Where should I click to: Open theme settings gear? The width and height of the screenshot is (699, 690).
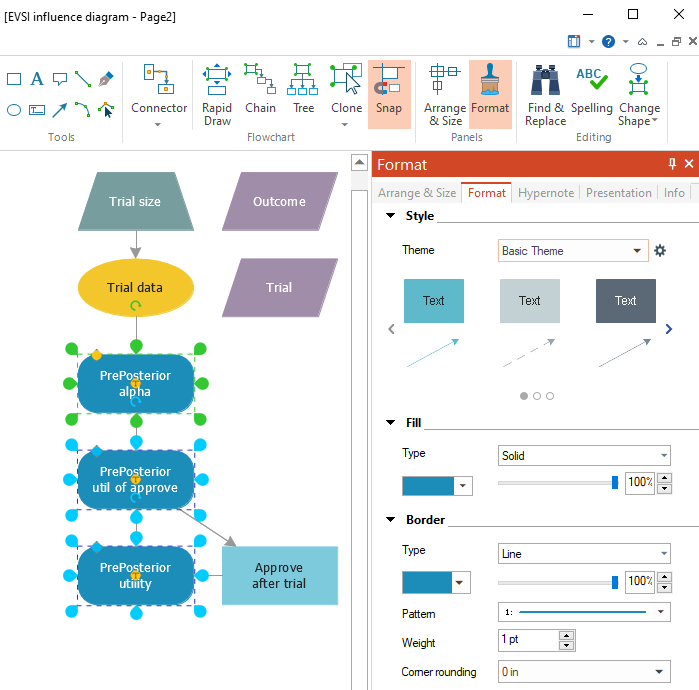[660, 251]
